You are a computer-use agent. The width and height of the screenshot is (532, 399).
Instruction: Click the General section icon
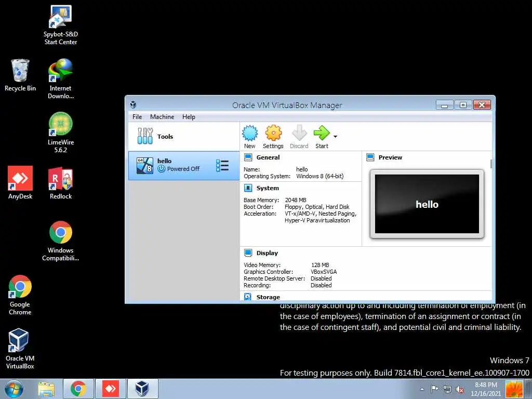point(248,157)
